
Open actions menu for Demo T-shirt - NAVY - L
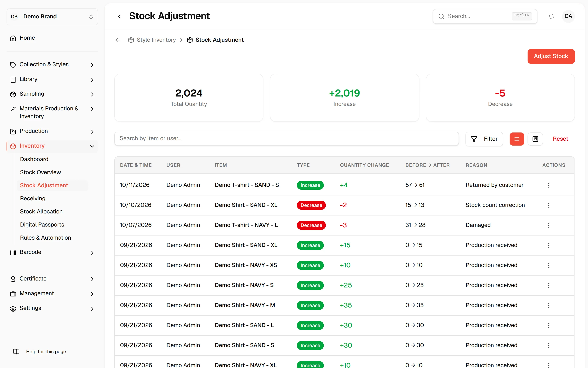pos(549,225)
